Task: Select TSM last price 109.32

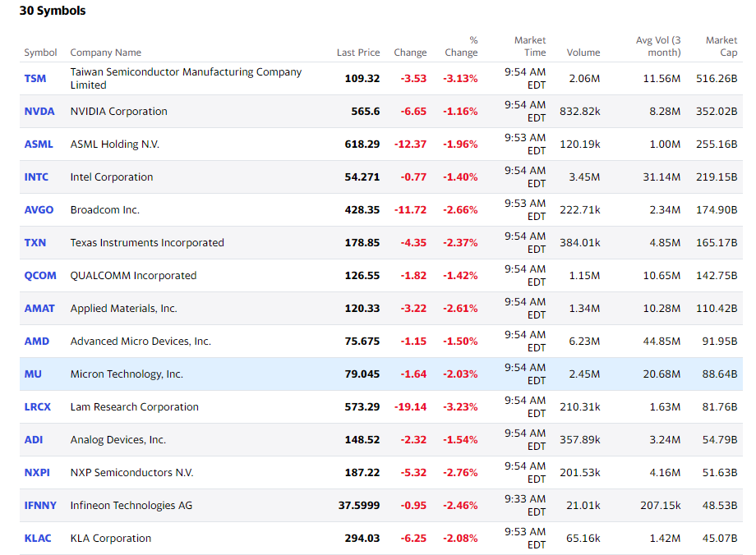Action: coord(362,79)
